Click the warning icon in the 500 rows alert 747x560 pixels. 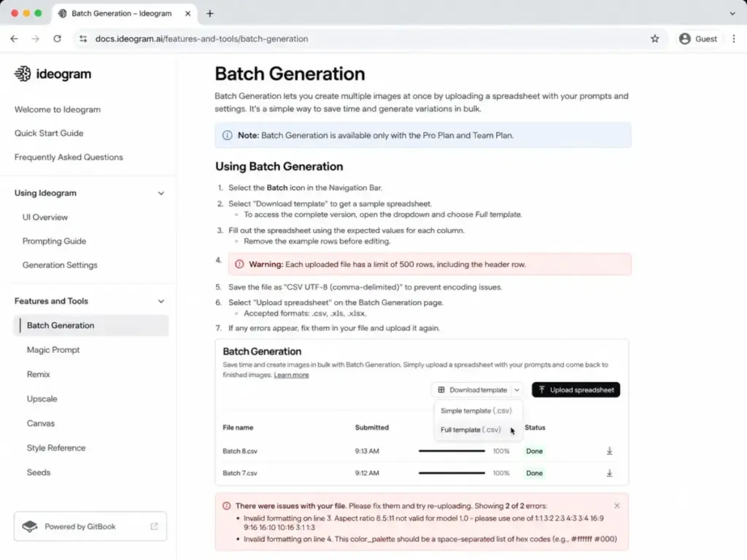(239, 264)
